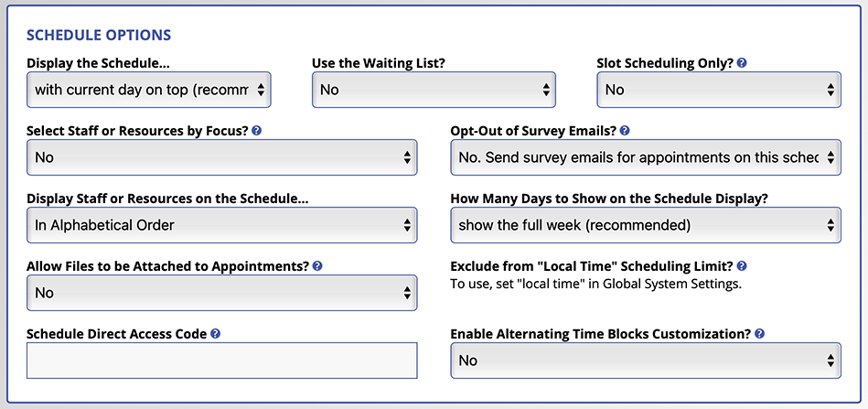The width and height of the screenshot is (868, 409).
Task: Show help for Allow Files Attached to Appointments
Action: [317, 266]
